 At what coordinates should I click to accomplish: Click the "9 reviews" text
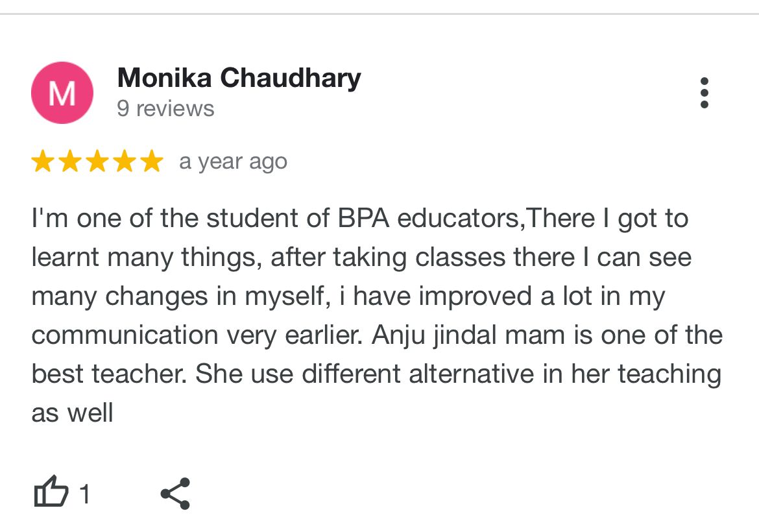[165, 108]
